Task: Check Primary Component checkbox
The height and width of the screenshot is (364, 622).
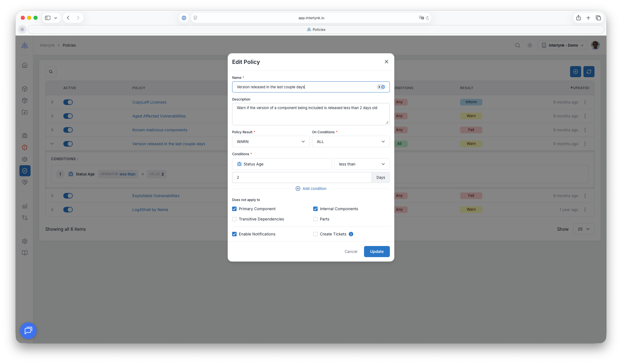Action: pyautogui.click(x=234, y=209)
